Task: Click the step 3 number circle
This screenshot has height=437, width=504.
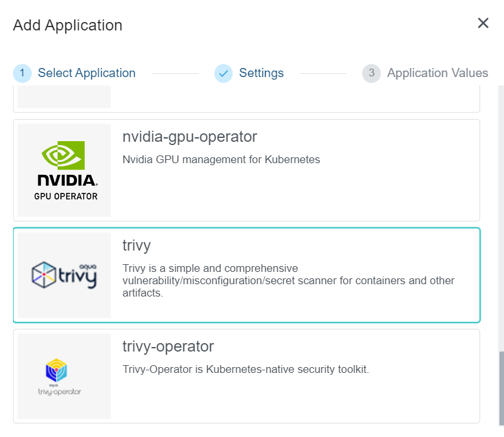Action: pyautogui.click(x=371, y=73)
